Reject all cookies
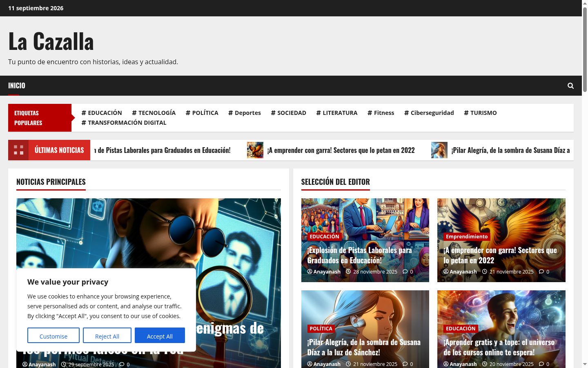This screenshot has height=368, width=588. point(107,336)
